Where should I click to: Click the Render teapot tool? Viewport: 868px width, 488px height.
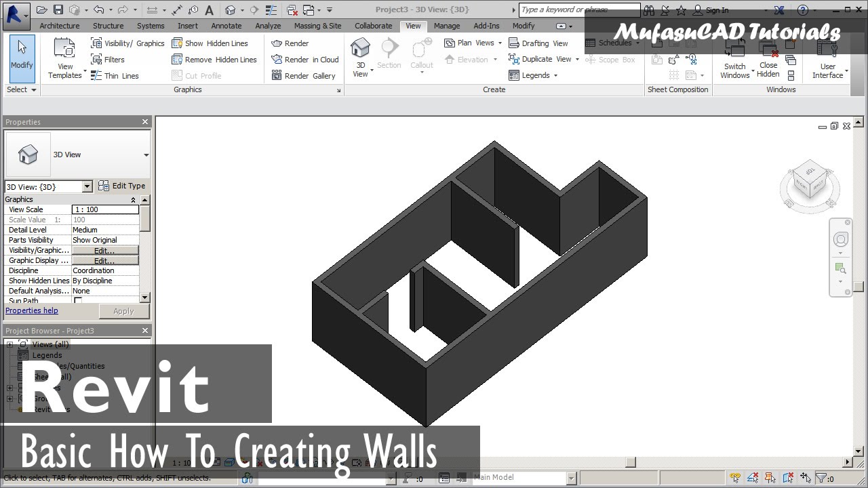[290, 43]
